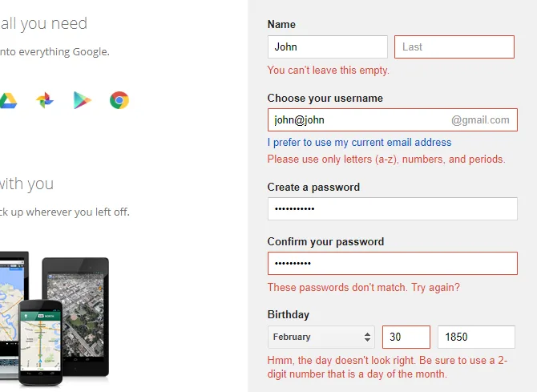This screenshot has height=392, width=537.
Task: Click the birthday year field showing 1850
Action: pyautogui.click(x=475, y=337)
